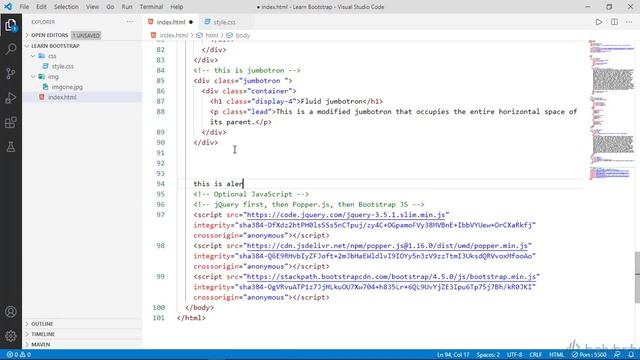The height and width of the screenshot is (360, 640).
Task: Switch to the index.html tab
Action: (x=171, y=22)
